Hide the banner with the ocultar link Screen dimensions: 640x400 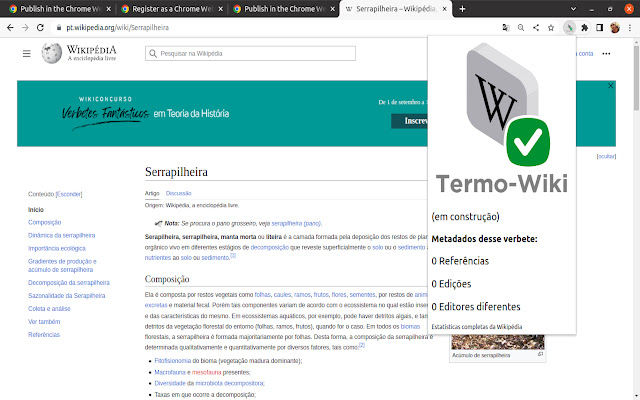(606, 156)
